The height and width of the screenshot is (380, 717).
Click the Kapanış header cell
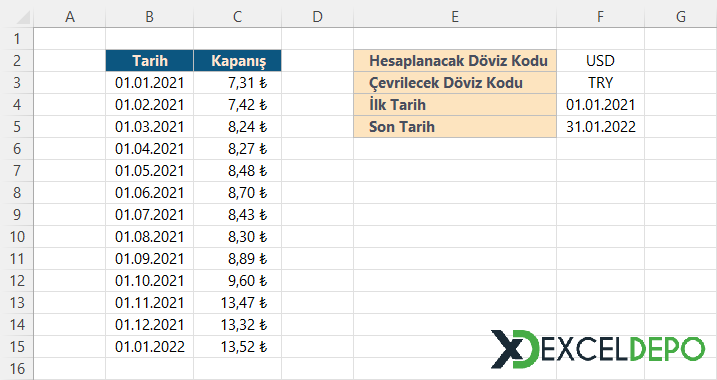(x=237, y=61)
